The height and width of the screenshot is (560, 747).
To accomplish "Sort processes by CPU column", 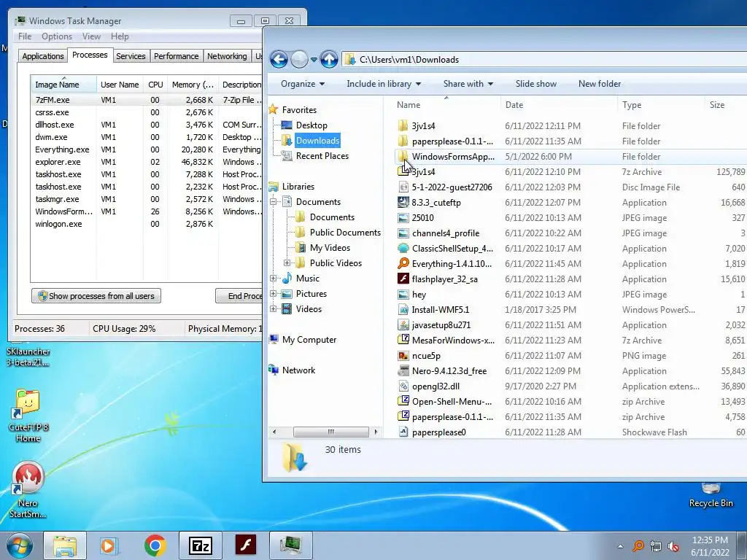I will click(155, 85).
